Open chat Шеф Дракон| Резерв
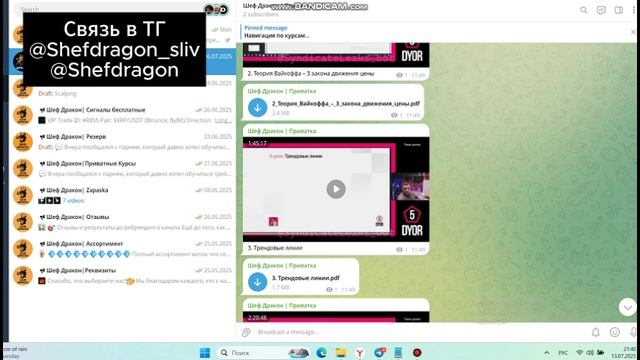The image size is (640, 360). [122, 142]
